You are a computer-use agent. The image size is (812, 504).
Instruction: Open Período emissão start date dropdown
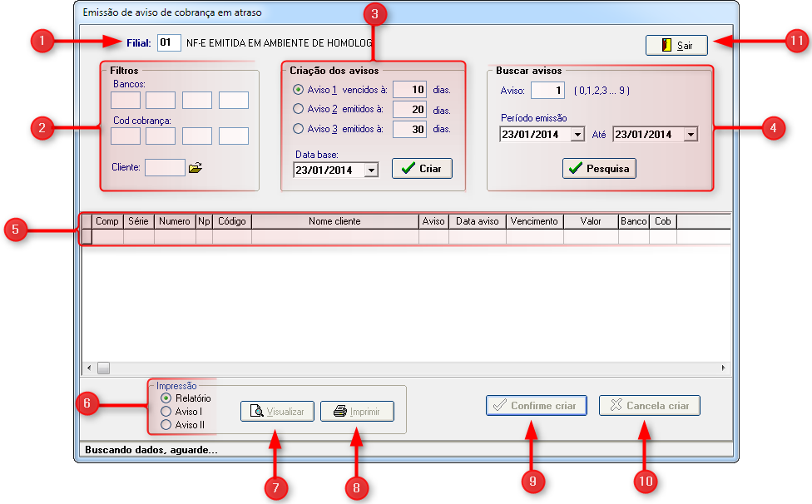pos(578,135)
